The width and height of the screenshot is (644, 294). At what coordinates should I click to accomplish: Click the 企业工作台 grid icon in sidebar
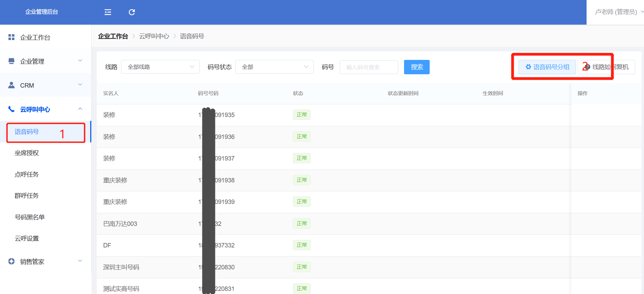[11, 37]
